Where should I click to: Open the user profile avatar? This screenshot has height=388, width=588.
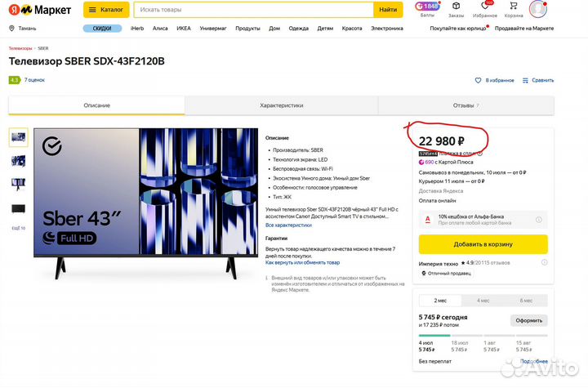(x=538, y=9)
